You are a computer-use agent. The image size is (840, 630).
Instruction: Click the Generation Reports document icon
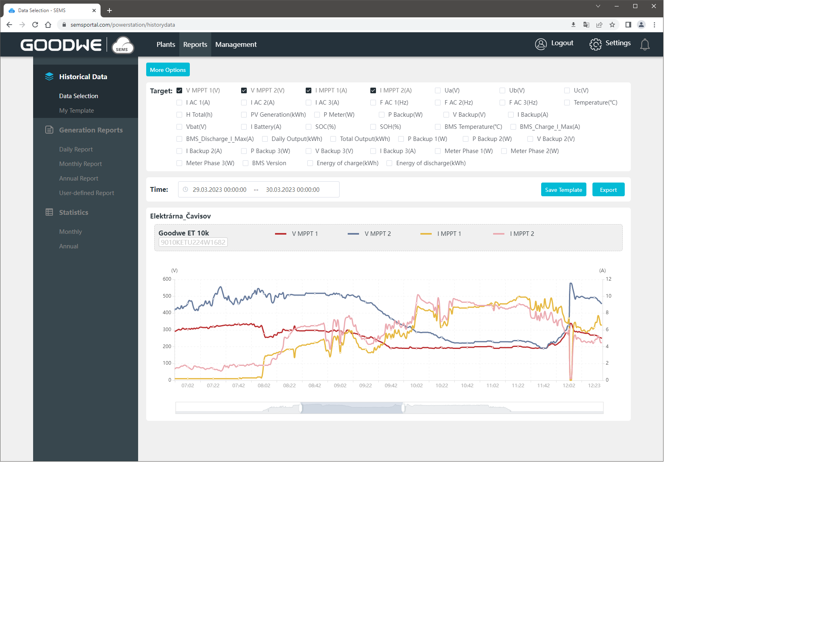pos(49,130)
